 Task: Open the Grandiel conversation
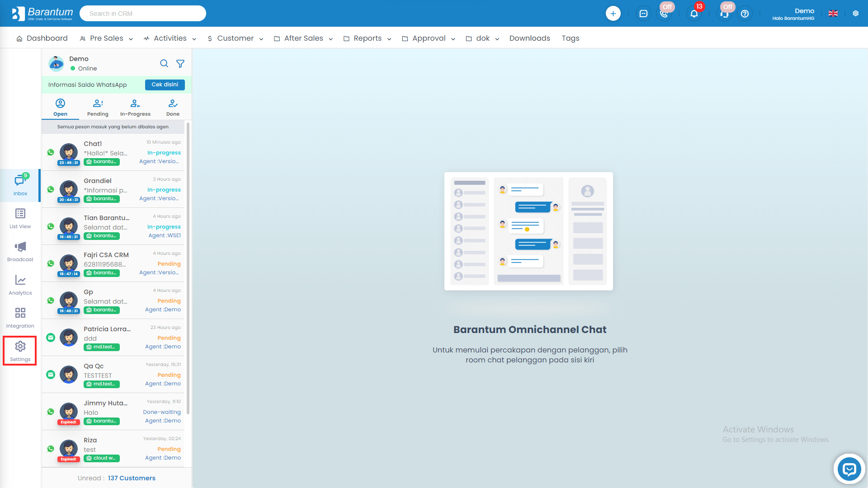[x=113, y=189]
